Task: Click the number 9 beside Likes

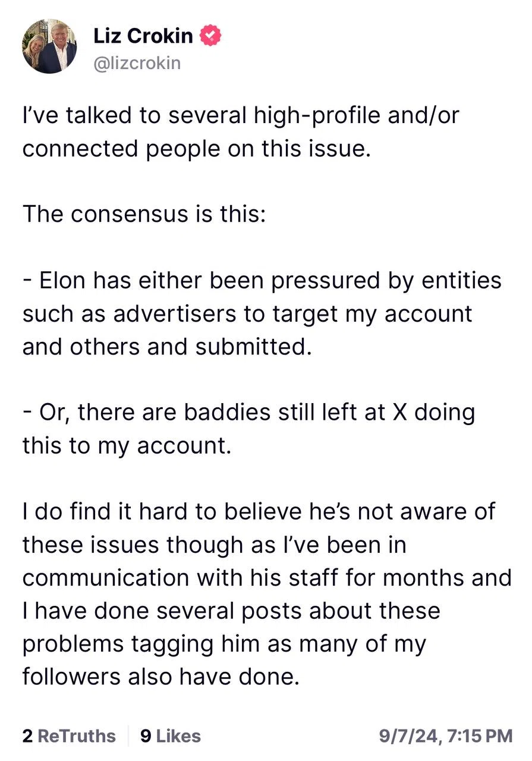Action: tap(146, 736)
